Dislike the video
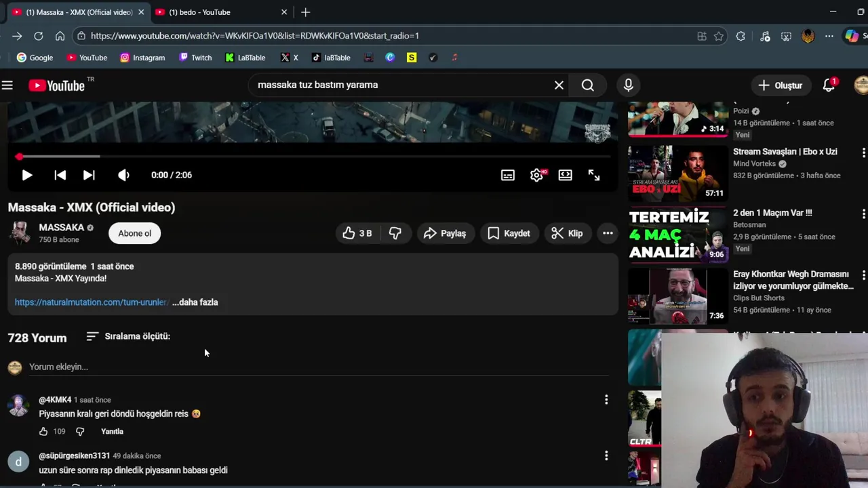The image size is (868, 488). click(x=395, y=233)
